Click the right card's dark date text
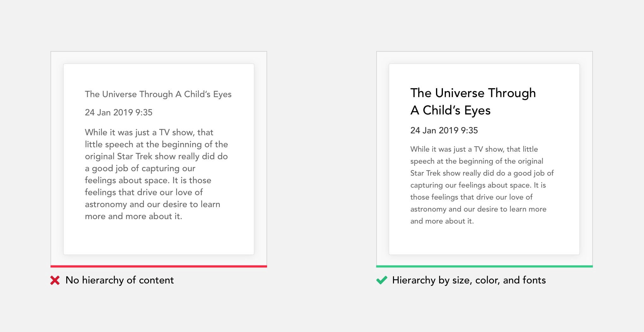The width and height of the screenshot is (644, 332). (x=444, y=131)
